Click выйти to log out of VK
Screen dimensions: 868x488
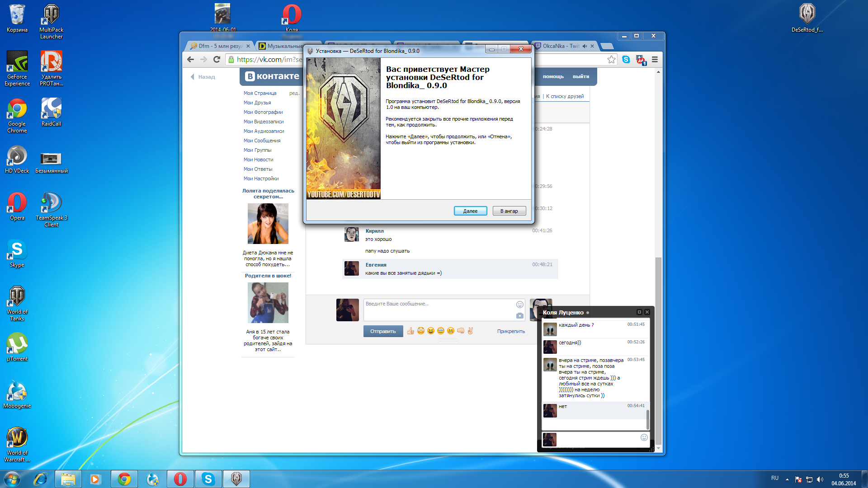click(580, 76)
